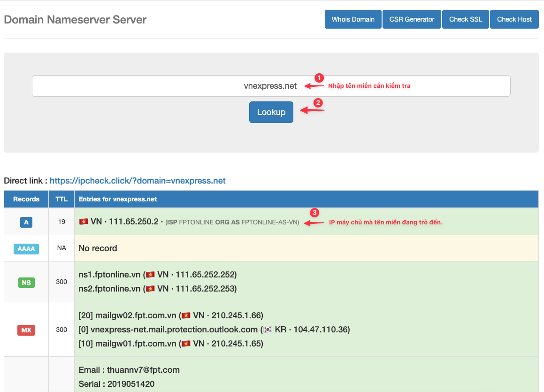544x392 pixels.
Task: Click the TTL value 19
Action: click(61, 222)
